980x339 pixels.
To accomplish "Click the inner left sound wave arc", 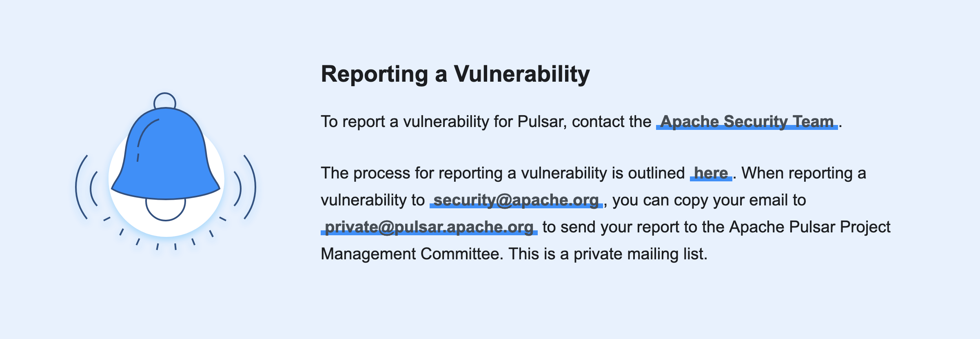I will [x=94, y=189].
